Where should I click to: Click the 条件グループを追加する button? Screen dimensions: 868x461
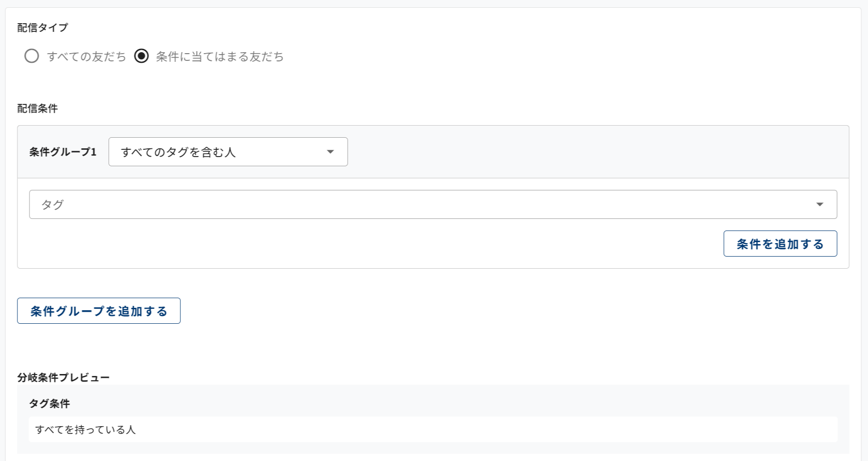[99, 311]
